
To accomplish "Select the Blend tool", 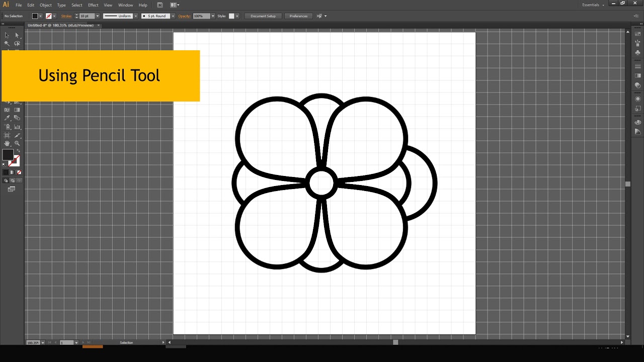I will point(17,118).
